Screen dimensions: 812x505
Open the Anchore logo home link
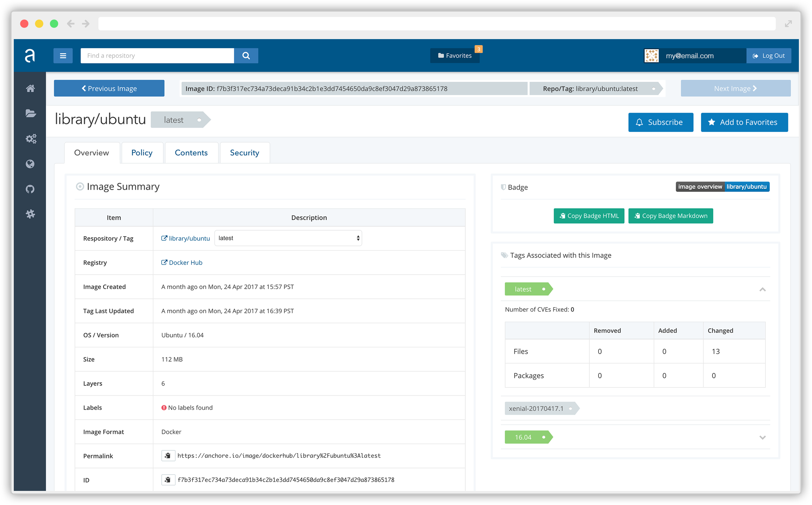point(30,56)
